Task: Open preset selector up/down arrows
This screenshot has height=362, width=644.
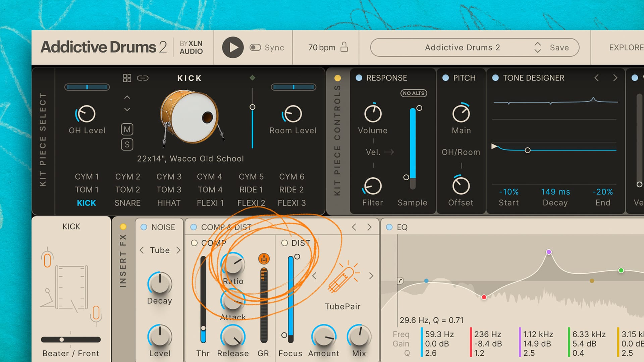Action: point(537,47)
